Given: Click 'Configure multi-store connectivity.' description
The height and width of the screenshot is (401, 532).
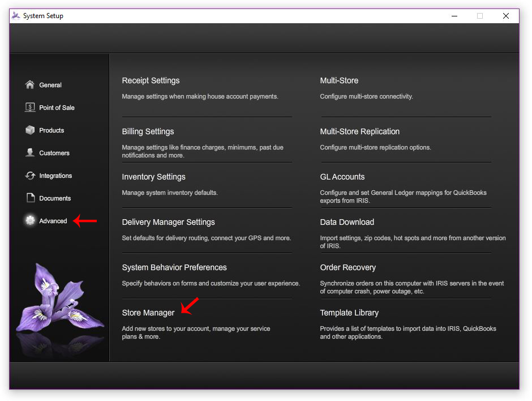Looking at the screenshot, I should click(x=366, y=96).
